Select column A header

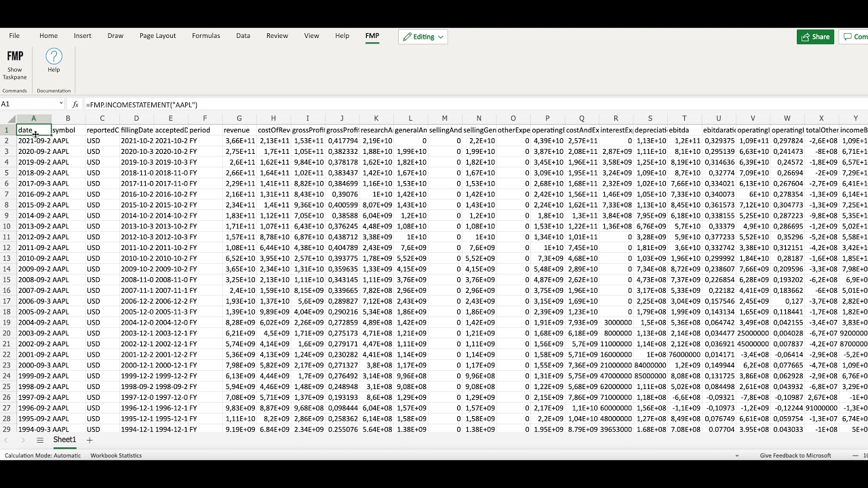[33, 119]
